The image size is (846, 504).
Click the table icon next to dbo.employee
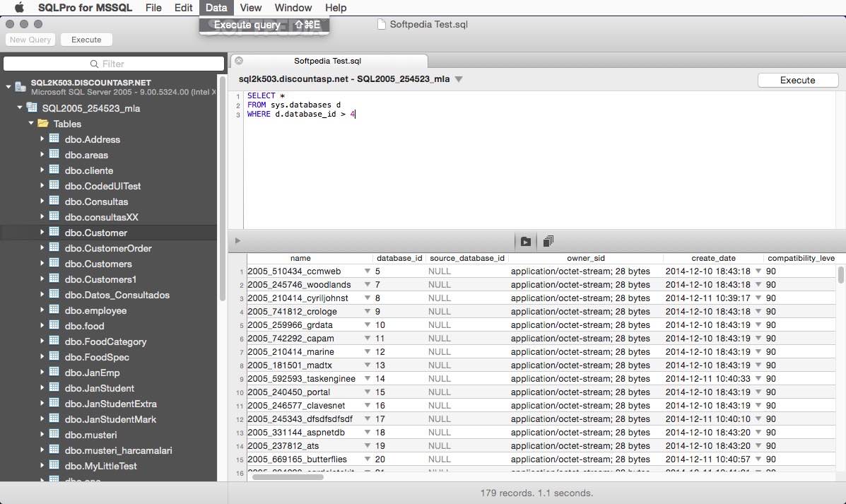click(54, 310)
